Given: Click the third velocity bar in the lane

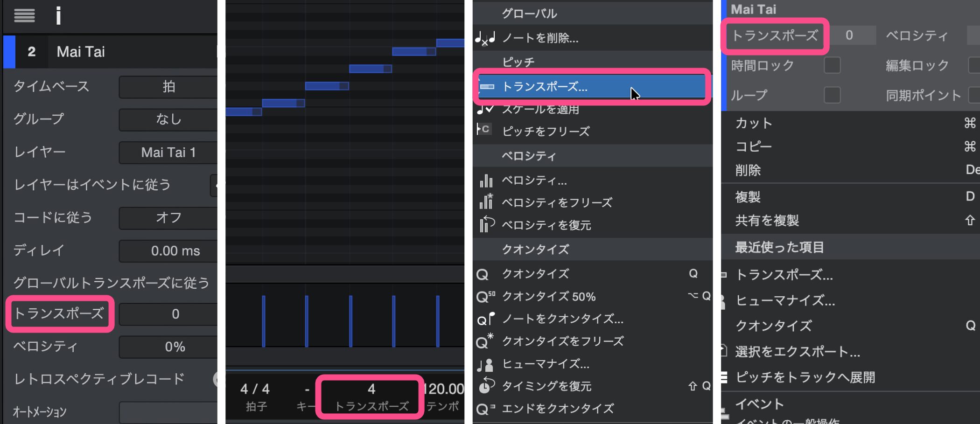Looking at the screenshot, I should [350, 321].
